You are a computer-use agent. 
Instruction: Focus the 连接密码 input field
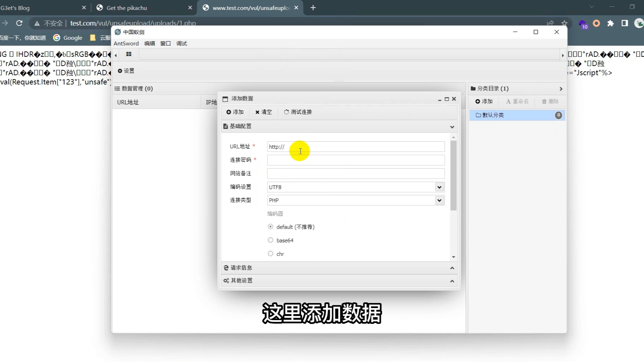tap(356, 160)
